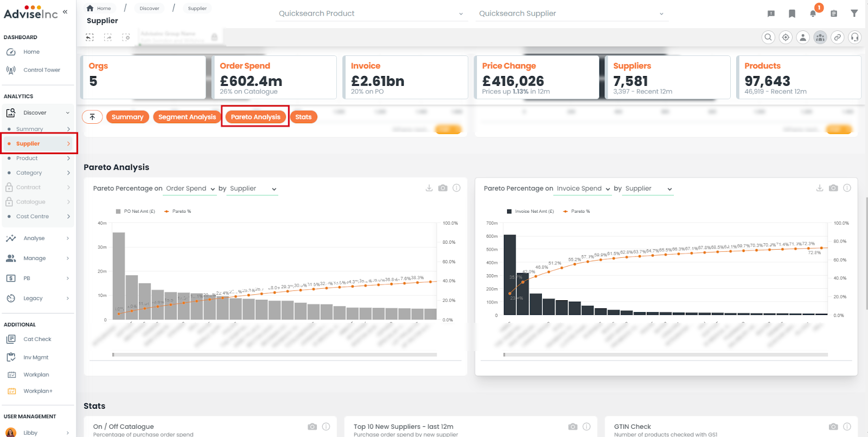Toggle Pareto % legend in Invoice chart
The image size is (868, 437).
(577, 211)
